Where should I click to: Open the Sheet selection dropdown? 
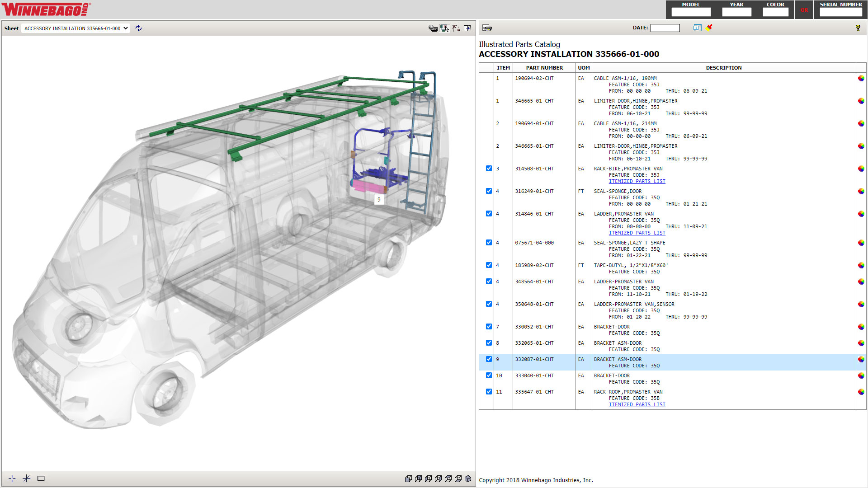(75, 28)
